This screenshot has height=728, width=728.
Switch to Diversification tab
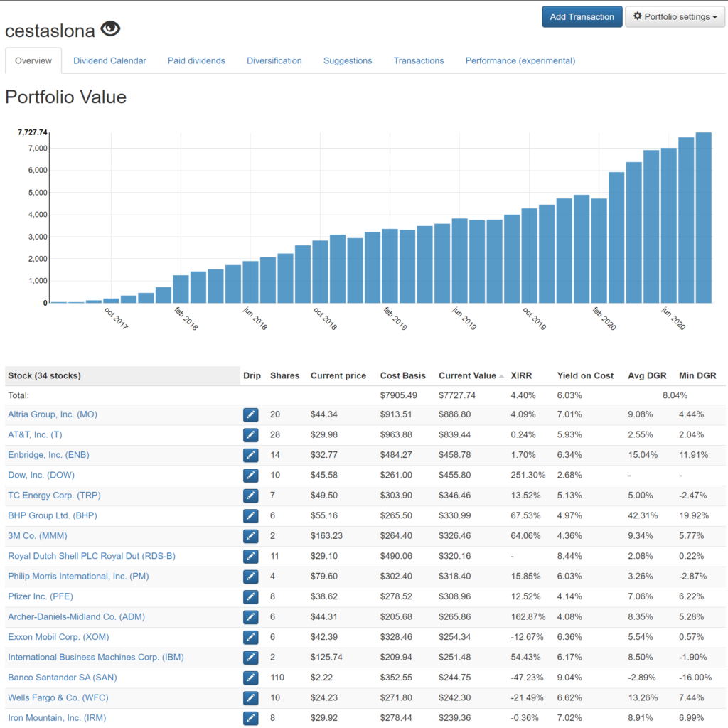tap(274, 61)
